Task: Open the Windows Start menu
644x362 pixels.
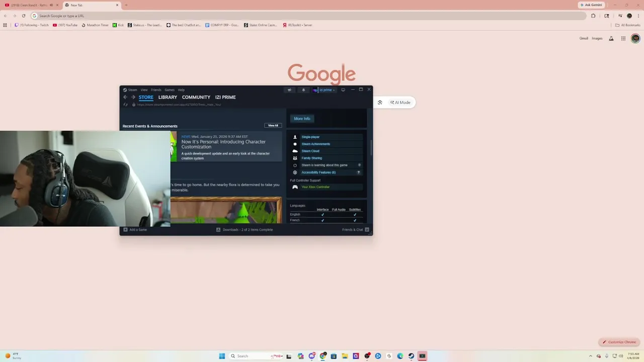Action: [x=222, y=356]
